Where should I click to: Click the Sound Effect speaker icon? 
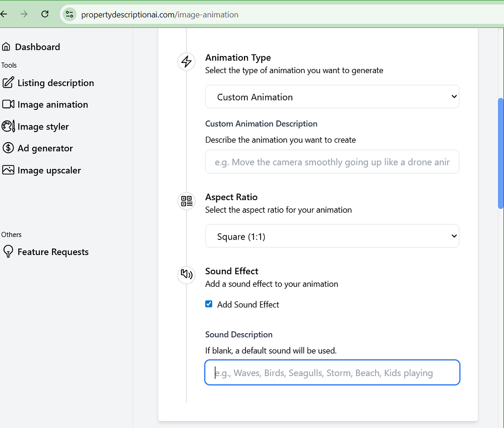click(186, 275)
